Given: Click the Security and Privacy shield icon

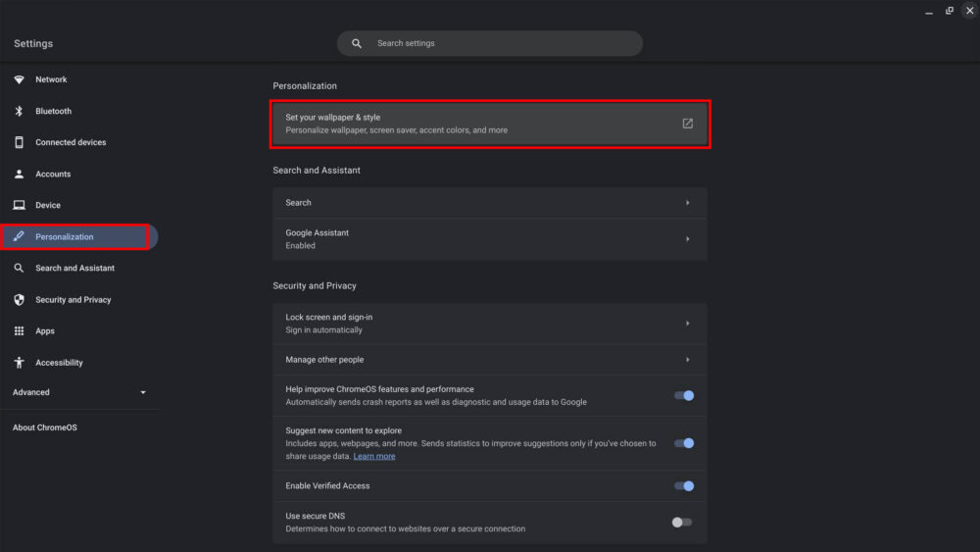Looking at the screenshot, I should tap(19, 300).
